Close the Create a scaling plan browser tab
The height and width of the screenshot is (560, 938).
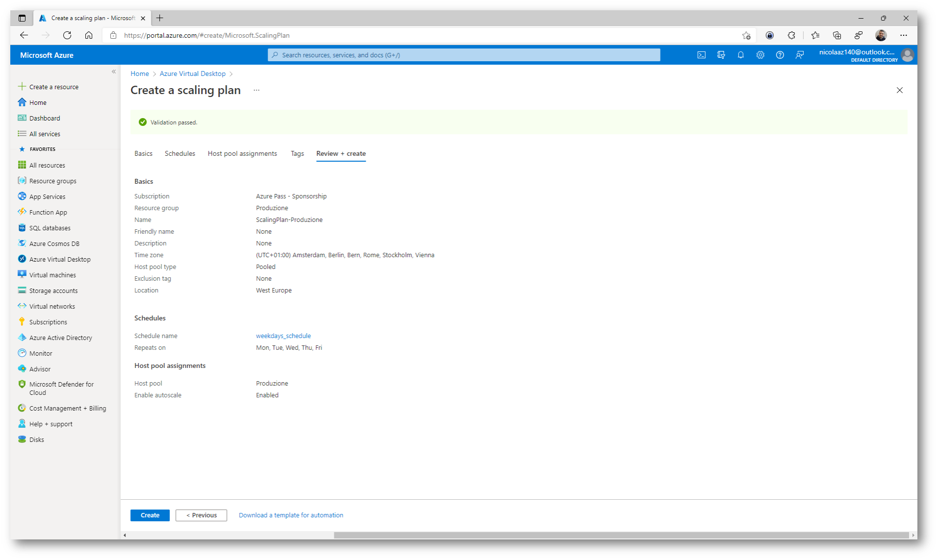click(x=143, y=18)
